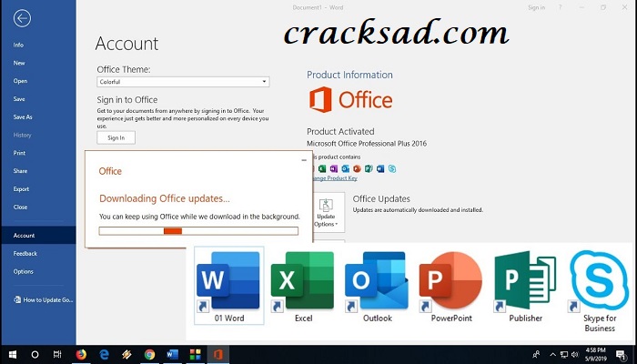Open the large Outlook desktop shortcut
Image resolution: width=637 pixels, height=364 pixels.
(377, 286)
